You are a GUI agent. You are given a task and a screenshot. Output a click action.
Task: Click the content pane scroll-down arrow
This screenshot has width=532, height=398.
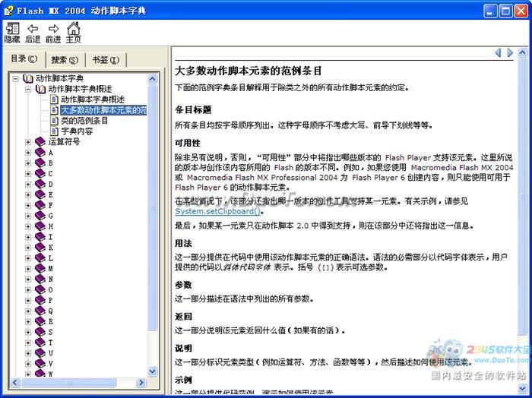522,388
